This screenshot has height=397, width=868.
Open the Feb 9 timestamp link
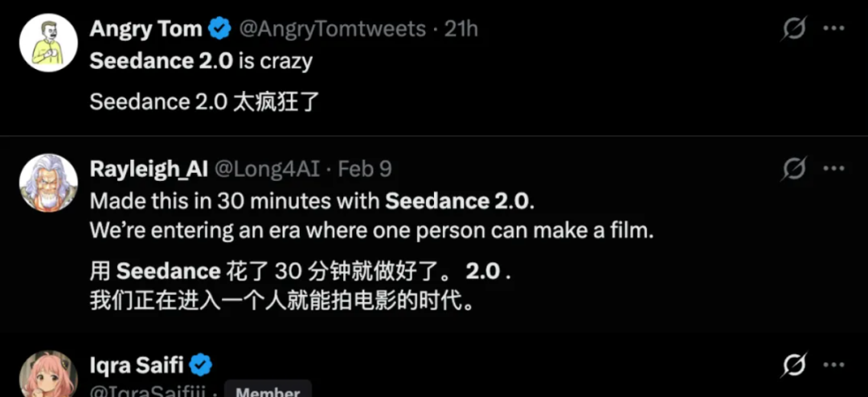[365, 169]
